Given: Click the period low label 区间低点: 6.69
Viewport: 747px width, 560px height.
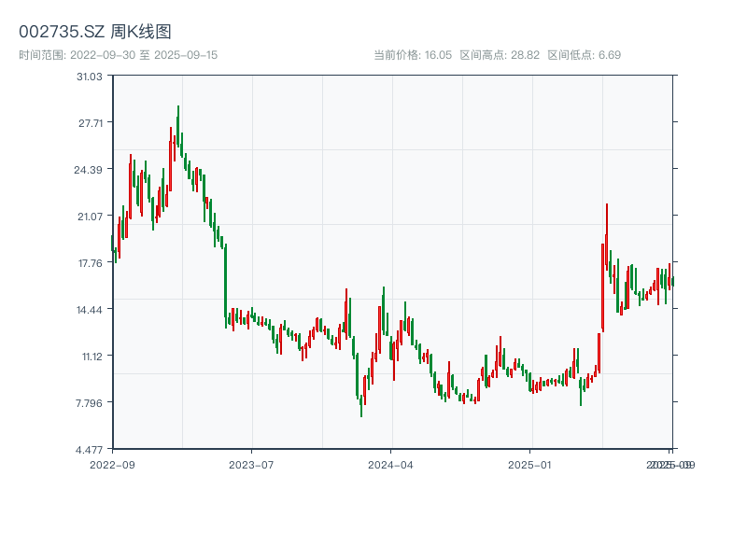Looking at the screenshot, I should 585,55.
